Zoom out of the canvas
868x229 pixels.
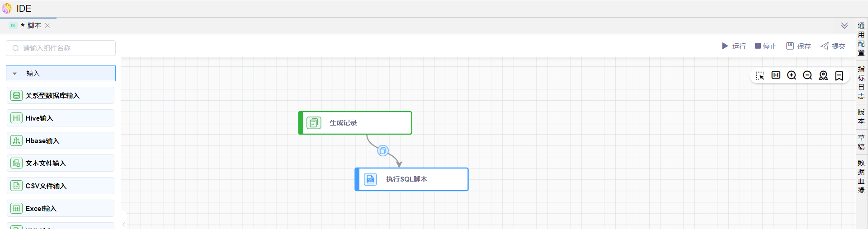pos(807,75)
